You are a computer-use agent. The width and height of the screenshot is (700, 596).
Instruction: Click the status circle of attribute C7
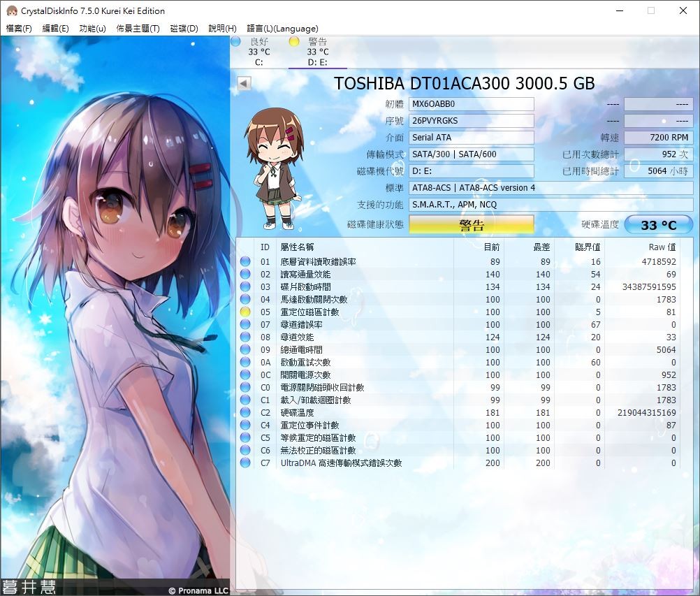click(x=245, y=463)
